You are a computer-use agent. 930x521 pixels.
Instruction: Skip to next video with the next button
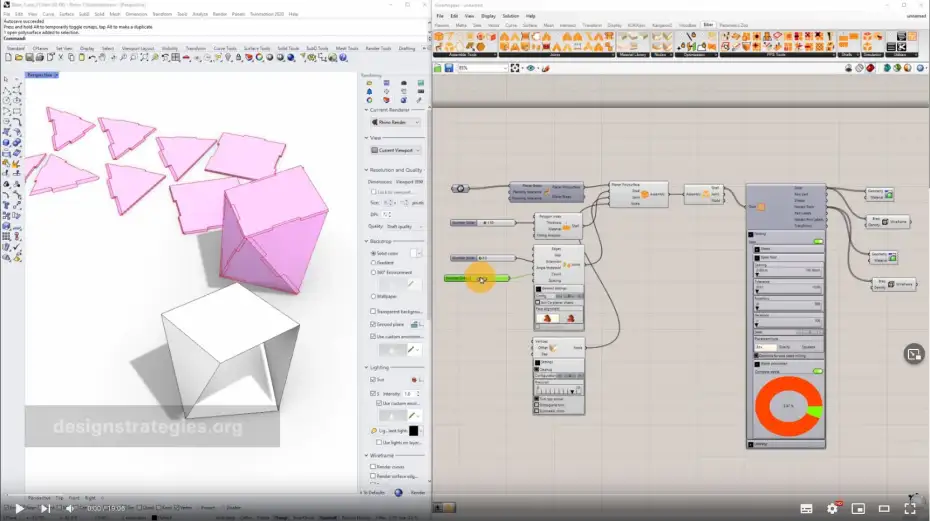click(x=45, y=509)
